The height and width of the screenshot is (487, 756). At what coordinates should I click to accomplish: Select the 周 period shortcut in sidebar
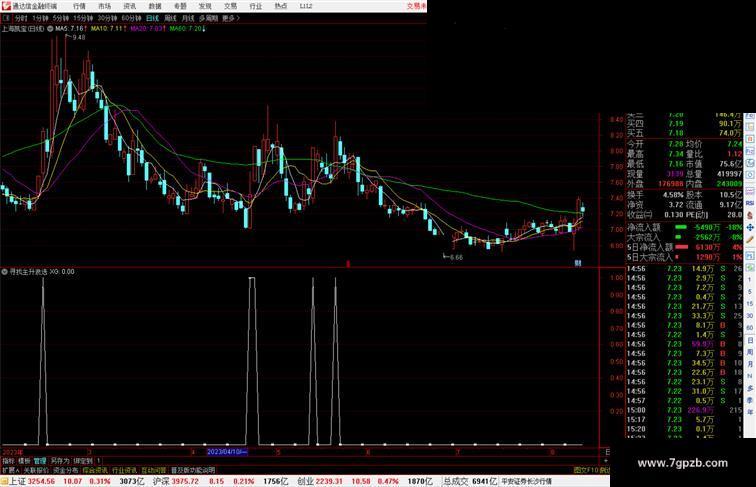point(750,352)
